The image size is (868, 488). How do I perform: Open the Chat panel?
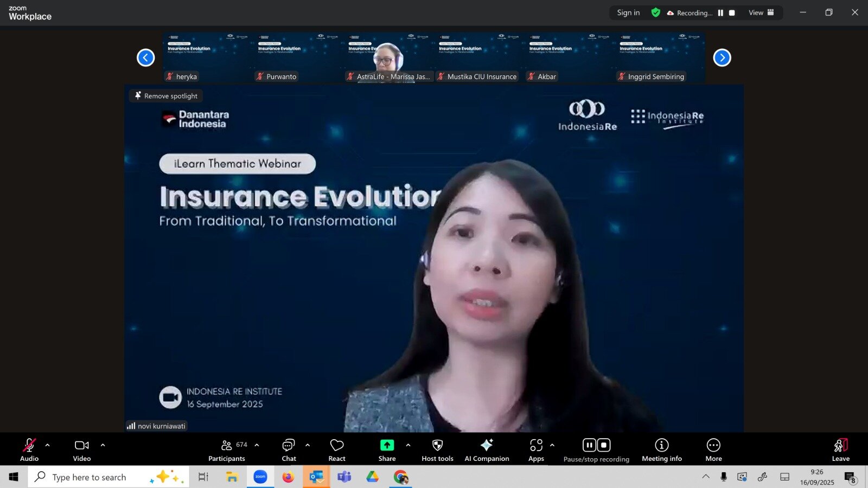[289, 450]
